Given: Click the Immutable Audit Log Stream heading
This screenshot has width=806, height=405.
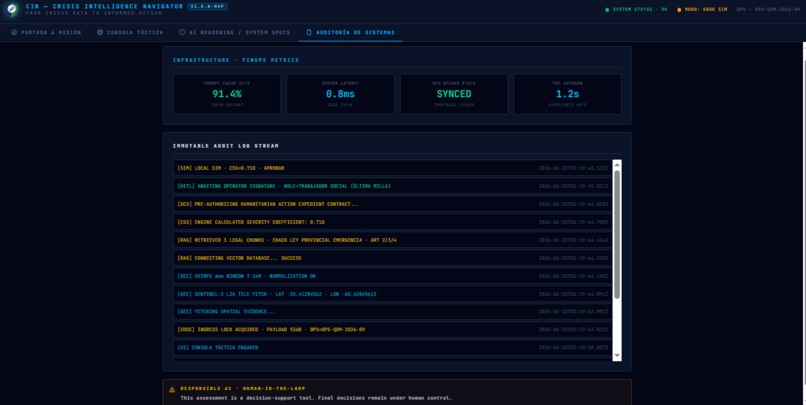Looking at the screenshot, I should [x=225, y=146].
